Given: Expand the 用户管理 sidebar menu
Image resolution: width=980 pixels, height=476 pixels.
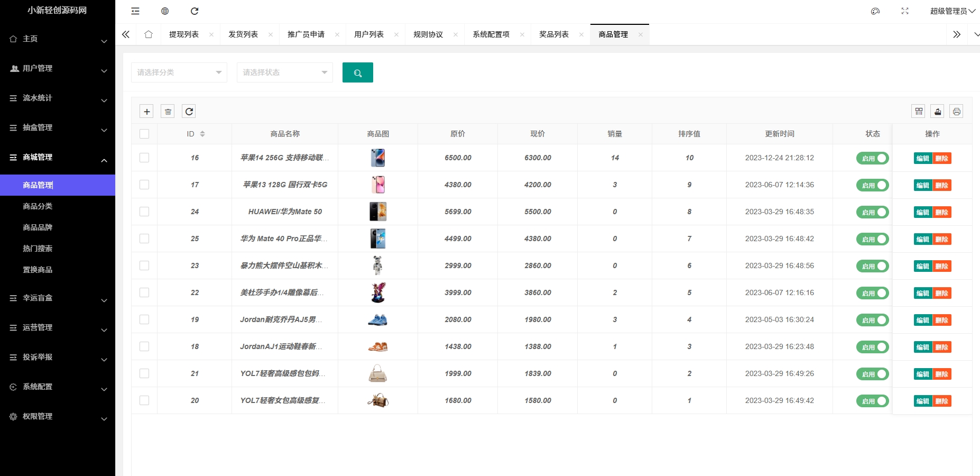Looking at the screenshot, I should (x=58, y=68).
